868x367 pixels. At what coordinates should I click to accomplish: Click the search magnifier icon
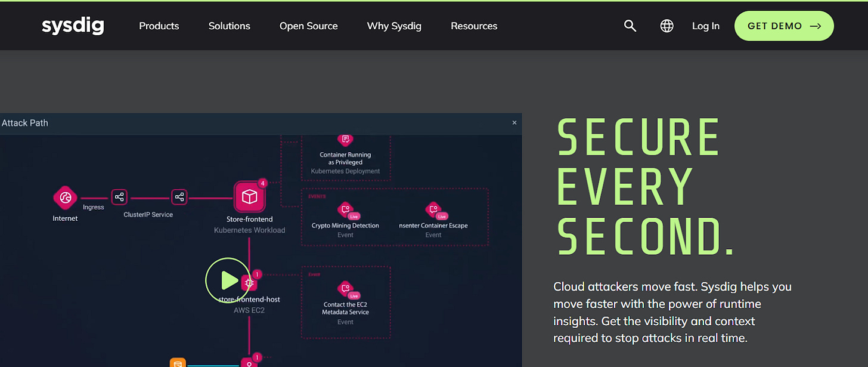(x=630, y=26)
